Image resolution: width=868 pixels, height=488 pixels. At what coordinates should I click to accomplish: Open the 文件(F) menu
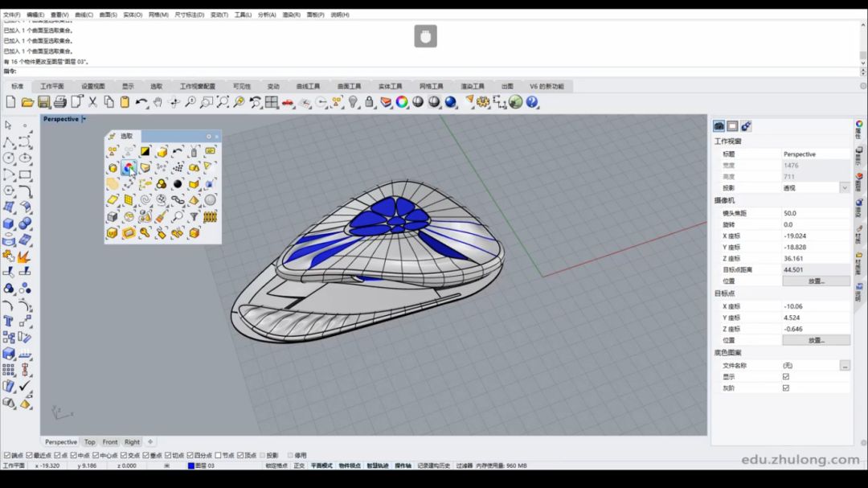pos(11,15)
